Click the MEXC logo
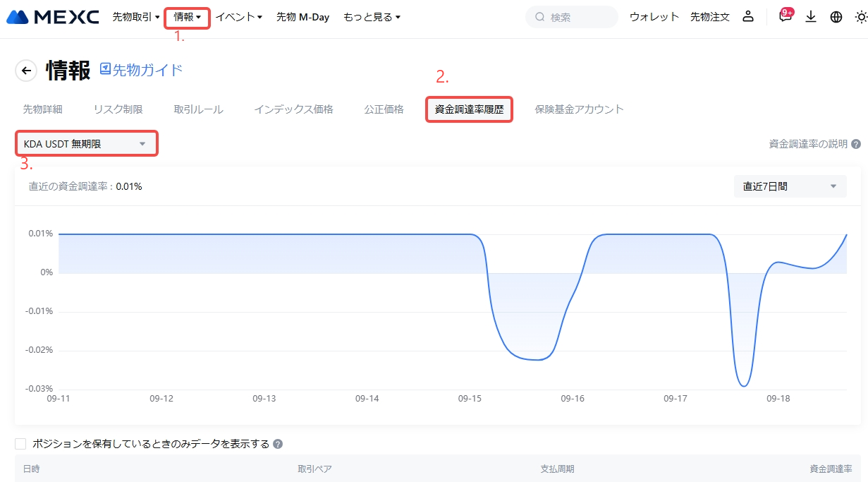The height and width of the screenshot is (482, 868). [x=52, y=17]
